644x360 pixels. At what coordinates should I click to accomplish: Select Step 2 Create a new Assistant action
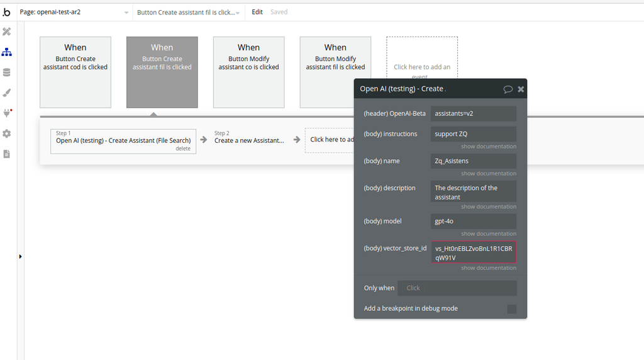pos(249,140)
